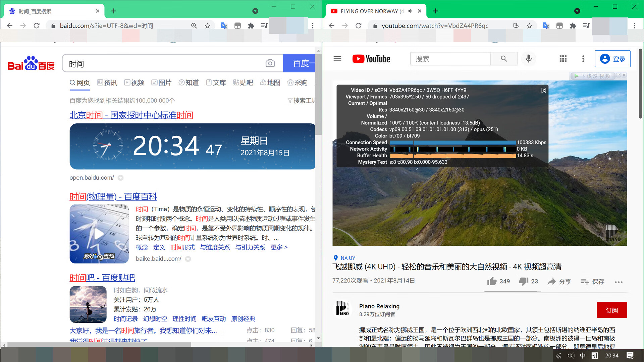This screenshot has width=644, height=362.
Task: Click the YouTube 搜索 search input field
Action: 450,59
